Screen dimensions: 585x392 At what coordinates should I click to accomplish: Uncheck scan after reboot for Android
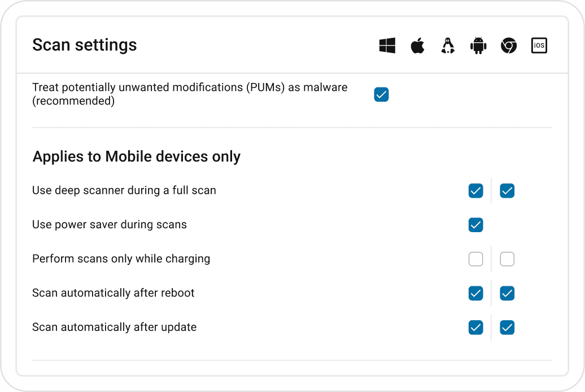click(x=476, y=294)
